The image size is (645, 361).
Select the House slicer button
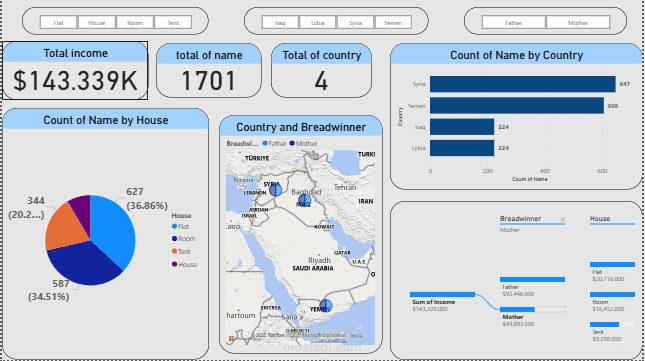(97, 22)
